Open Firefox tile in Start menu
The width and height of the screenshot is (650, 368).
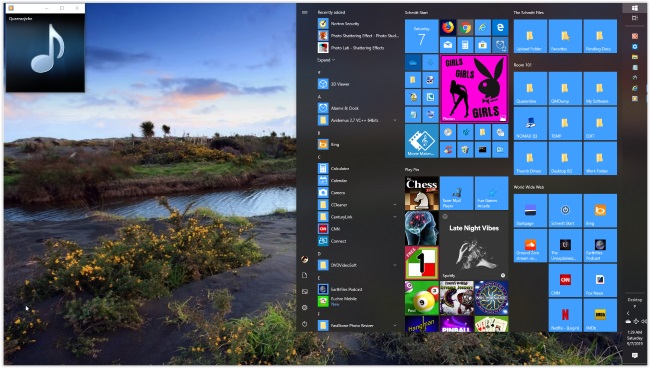pos(448,27)
